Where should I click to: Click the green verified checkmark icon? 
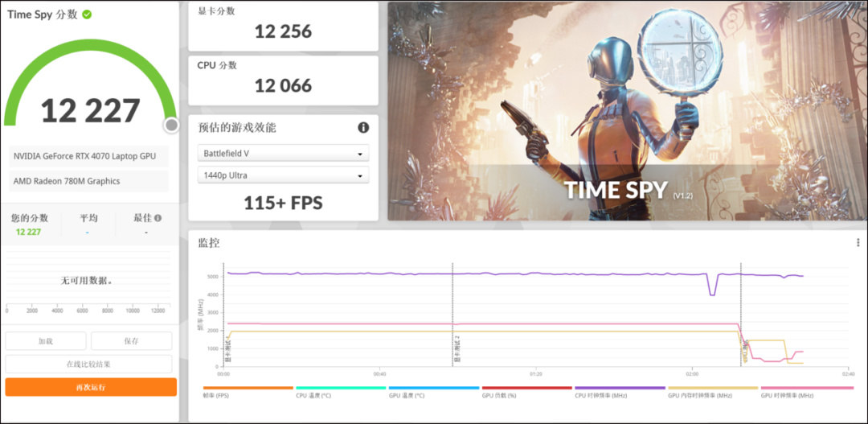[x=87, y=14]
